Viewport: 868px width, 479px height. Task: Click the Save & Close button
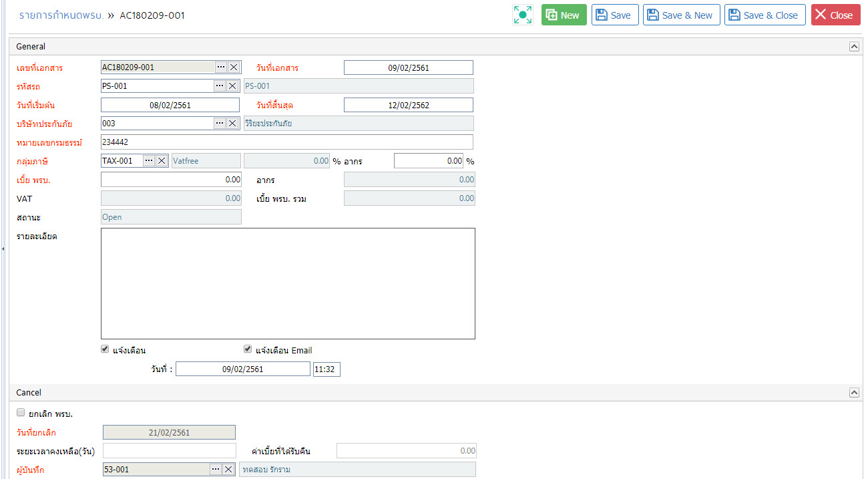point(765,15)
